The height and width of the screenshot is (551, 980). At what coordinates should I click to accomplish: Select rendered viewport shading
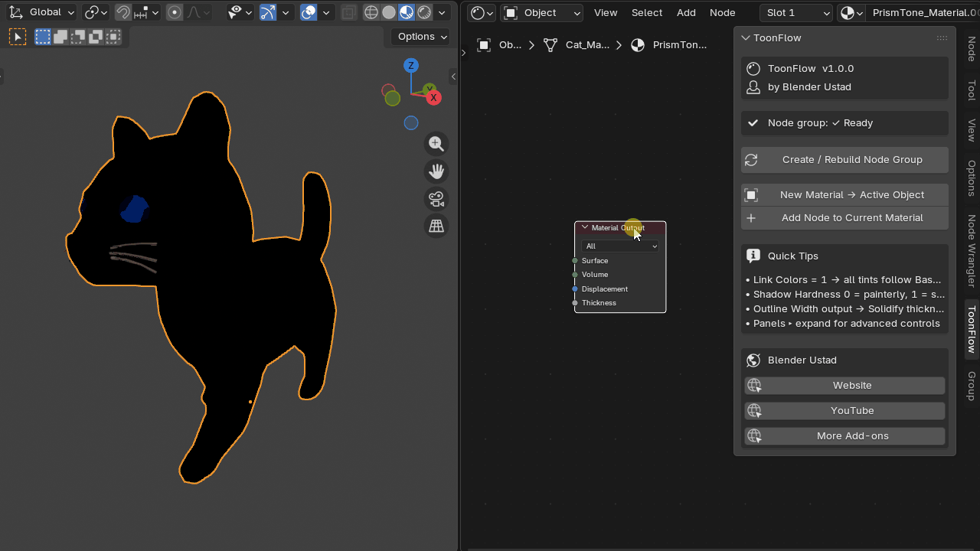click(424, 12)
